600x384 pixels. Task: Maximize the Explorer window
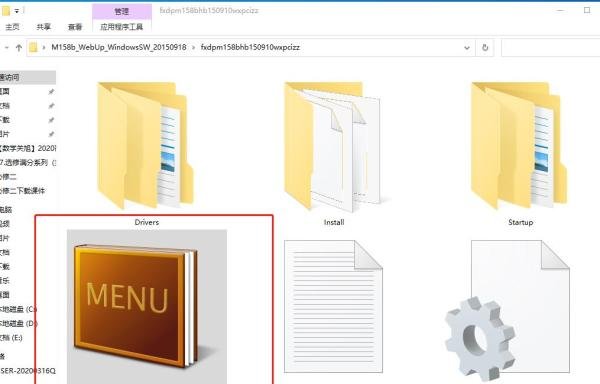[x=587, y=10]
